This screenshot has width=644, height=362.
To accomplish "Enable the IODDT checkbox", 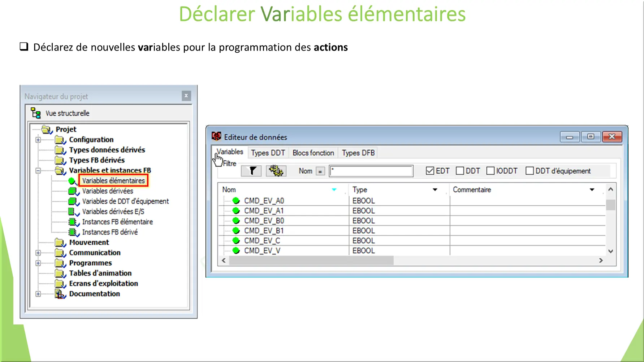I will (490, 170).
